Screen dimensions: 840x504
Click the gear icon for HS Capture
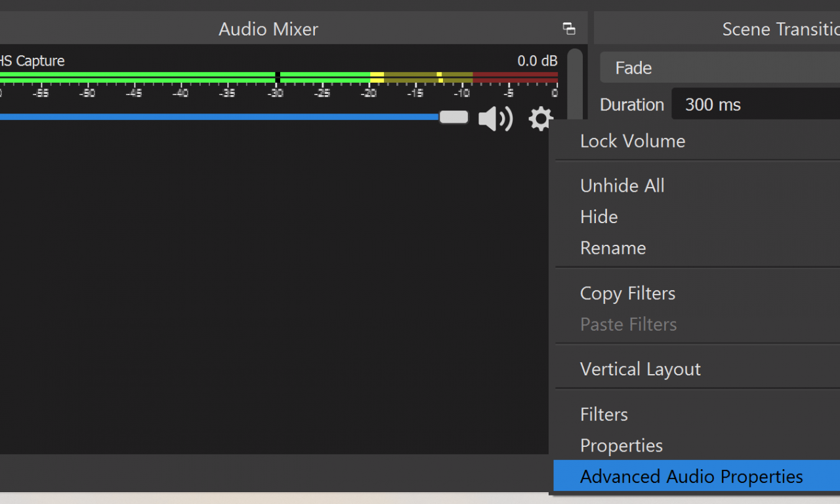coord(540,119)
